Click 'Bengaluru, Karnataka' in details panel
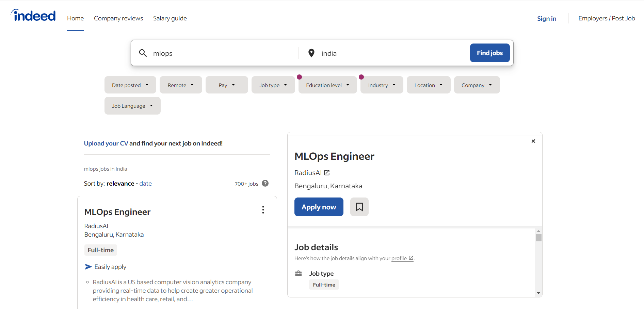Viewport: 644px width, 309px height. click(x=328, y=186)
